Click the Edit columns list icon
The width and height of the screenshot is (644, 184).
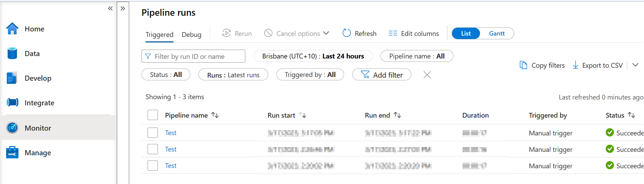(x=393, y=33)
